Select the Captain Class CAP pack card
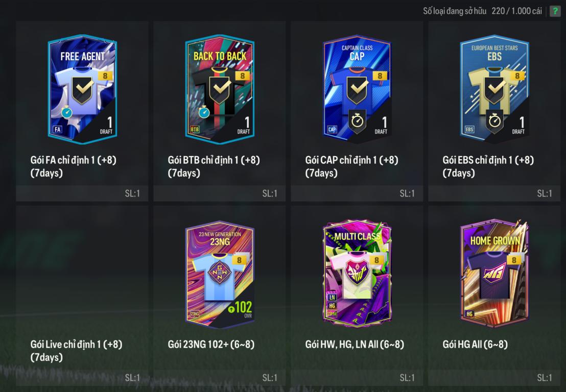The height and width of the screenshot is (392, 566). [357, 89]
